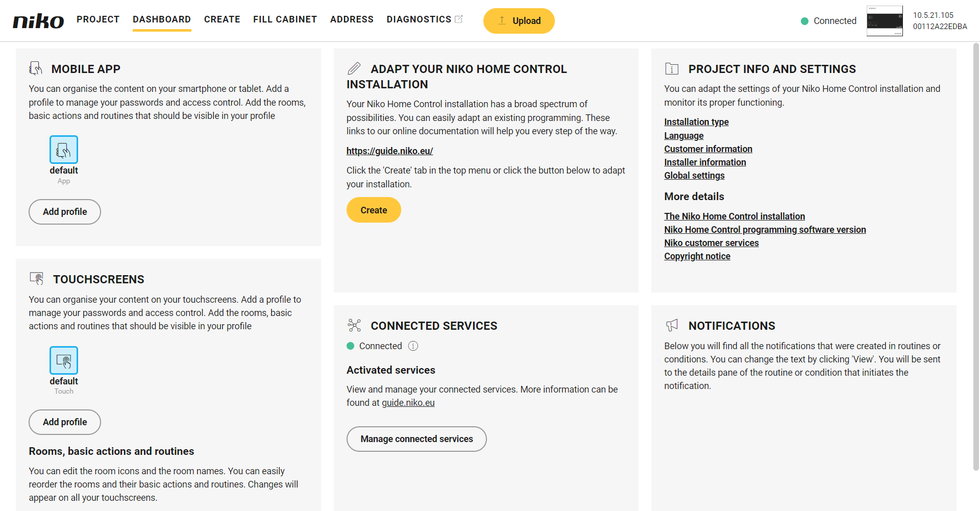Click the green dot in Connected Services

click(350, 346)
